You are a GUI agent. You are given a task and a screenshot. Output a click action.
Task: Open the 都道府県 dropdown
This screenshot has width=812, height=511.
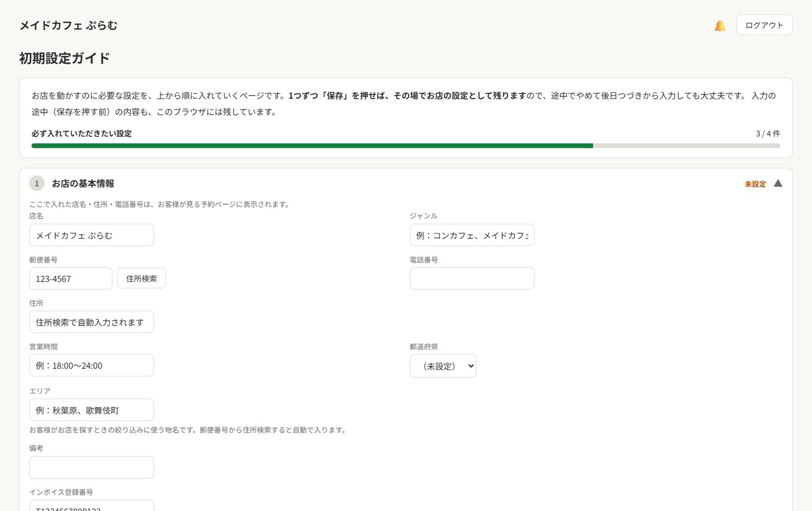pos(443,366)
